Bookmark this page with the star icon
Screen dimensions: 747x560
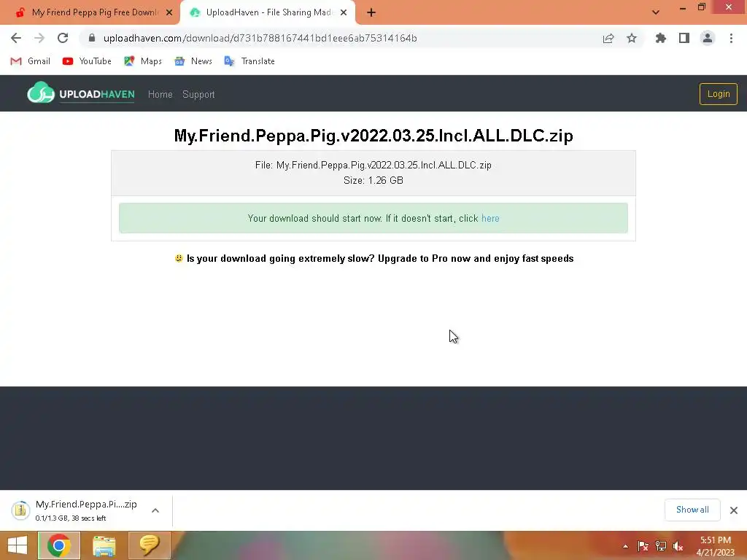click(x=632, y=38)
